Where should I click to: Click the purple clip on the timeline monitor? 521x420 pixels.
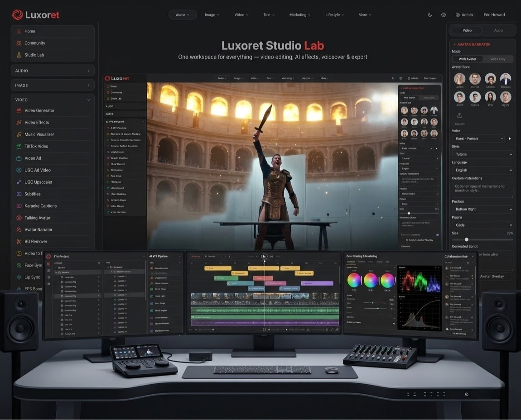[x=317, y=283]
